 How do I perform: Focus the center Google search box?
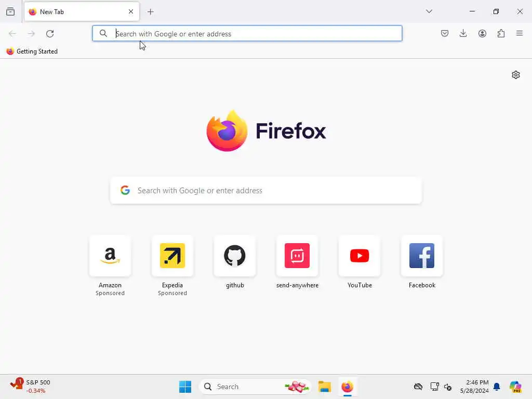click(266, 190)
